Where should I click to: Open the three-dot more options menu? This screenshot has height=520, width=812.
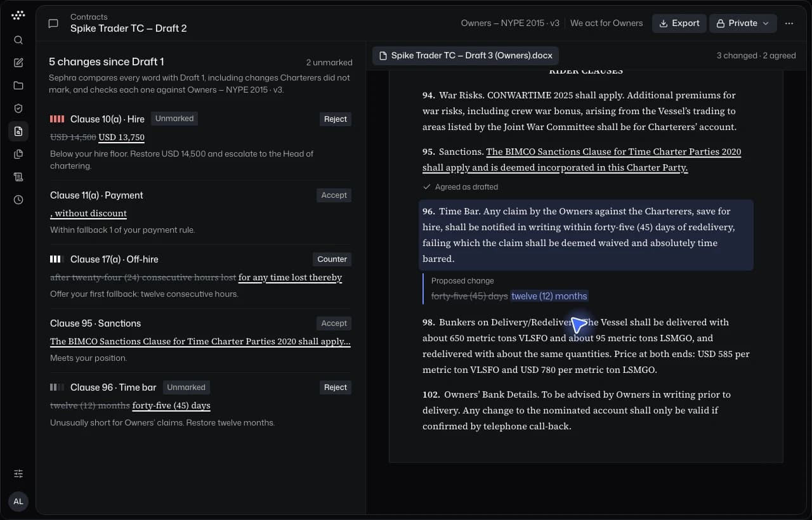pos(789,23)
